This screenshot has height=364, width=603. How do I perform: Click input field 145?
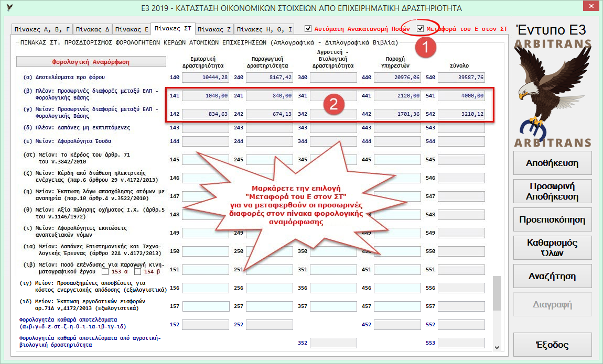click(x=206, y=160)
